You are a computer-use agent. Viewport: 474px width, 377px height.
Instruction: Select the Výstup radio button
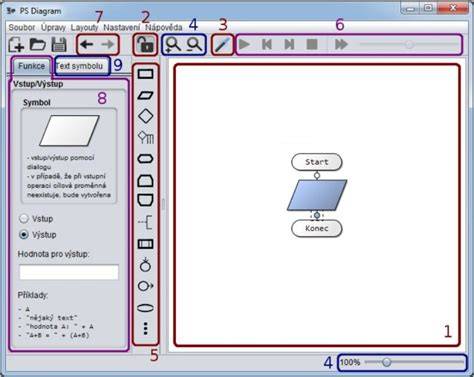click(24, 235)
